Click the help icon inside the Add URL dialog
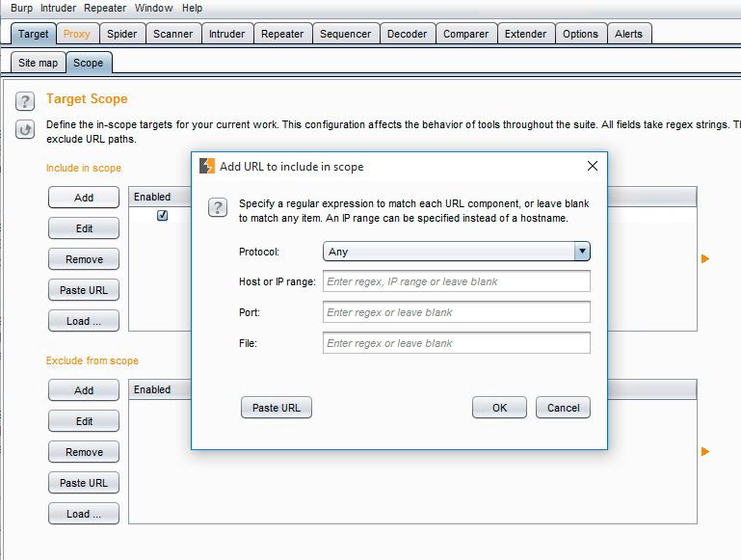 (218, 207)
